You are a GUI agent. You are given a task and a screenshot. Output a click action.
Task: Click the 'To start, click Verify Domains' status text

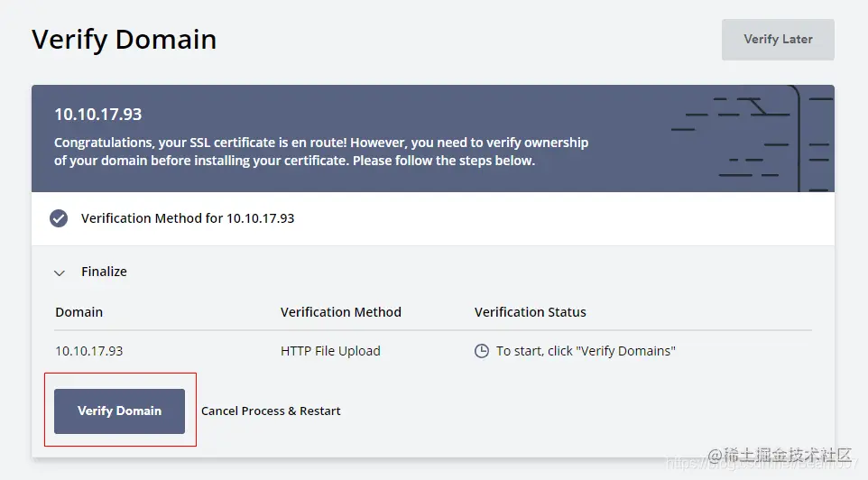pyautogui.click(x=586, y=351)
